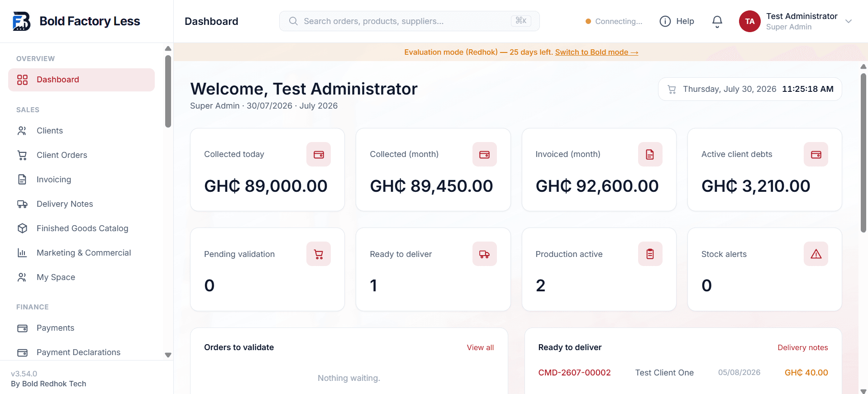
Task: Click the Collected (month) wallet icon
Action: pos(484,154)
